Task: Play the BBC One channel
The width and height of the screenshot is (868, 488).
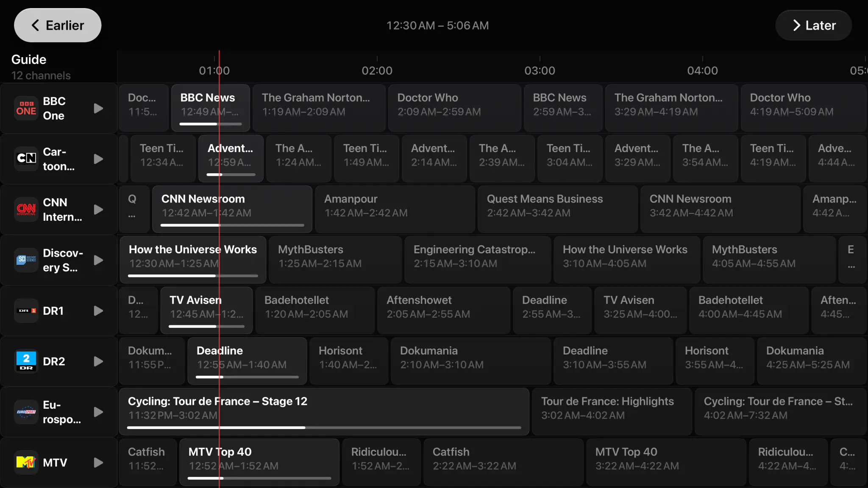Action: (98, 108)
